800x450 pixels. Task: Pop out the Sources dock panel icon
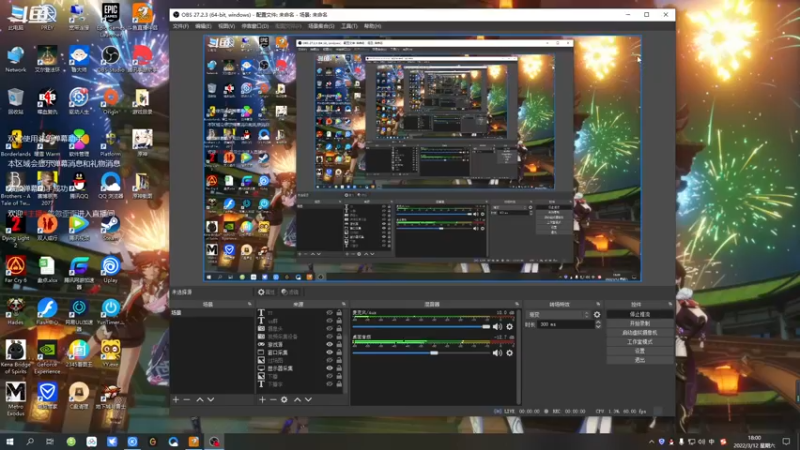click(343, 304)
